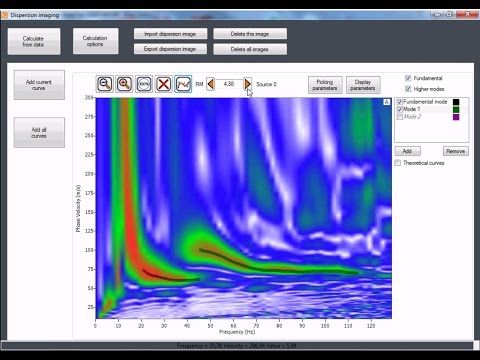
Task: Click the Frequency (Hz) axis label
Action: (x=237, y=332)
